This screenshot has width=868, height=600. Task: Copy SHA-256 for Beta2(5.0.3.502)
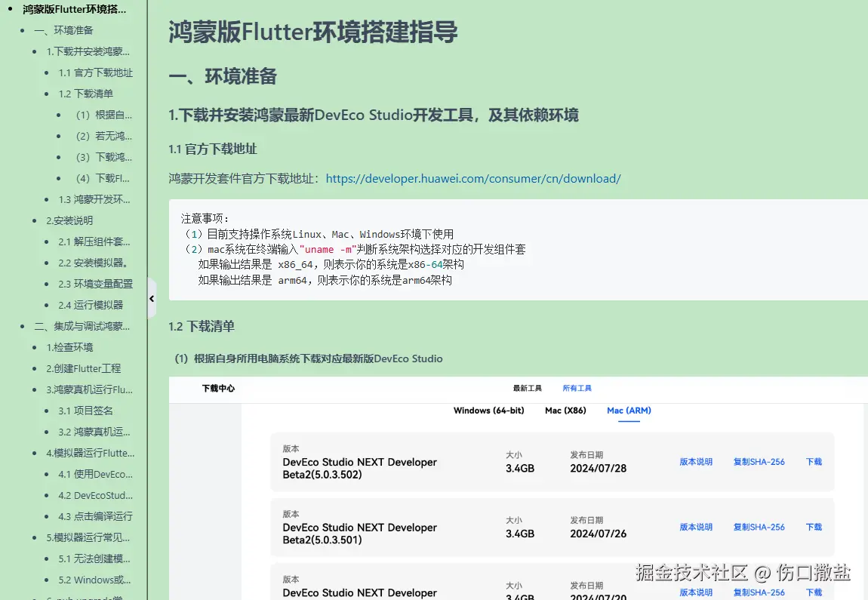(759, 462)
